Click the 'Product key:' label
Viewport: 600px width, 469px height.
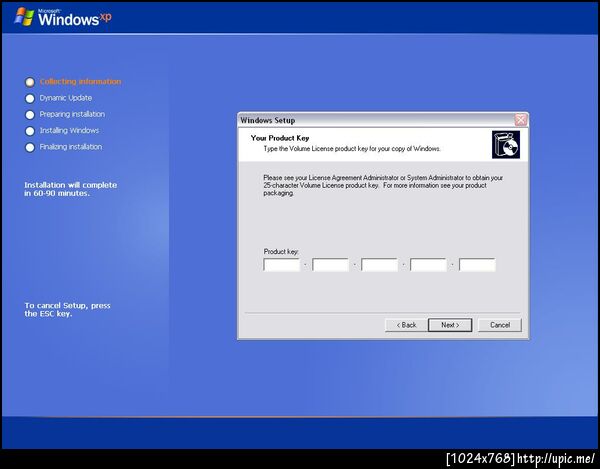281,251
